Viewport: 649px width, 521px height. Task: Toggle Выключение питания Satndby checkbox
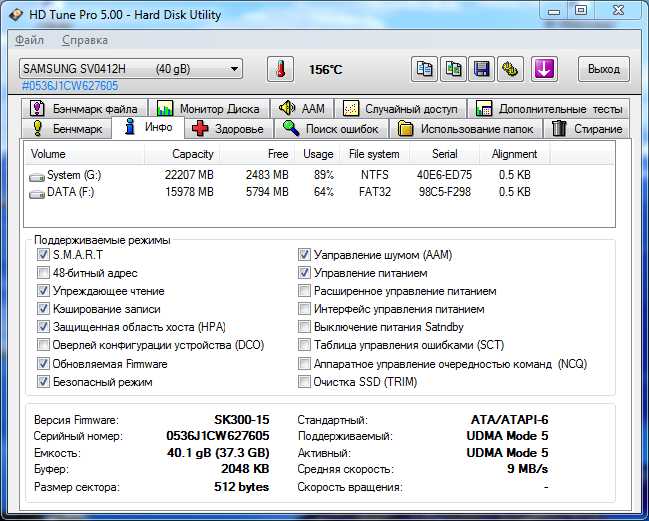pyautogui.click(x=304, y=327)
